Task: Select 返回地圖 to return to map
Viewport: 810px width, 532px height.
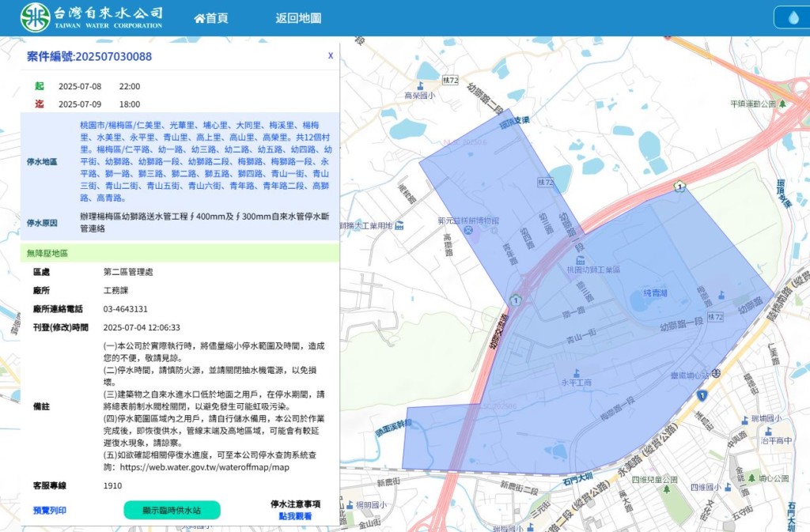Action: coord(298,17)
